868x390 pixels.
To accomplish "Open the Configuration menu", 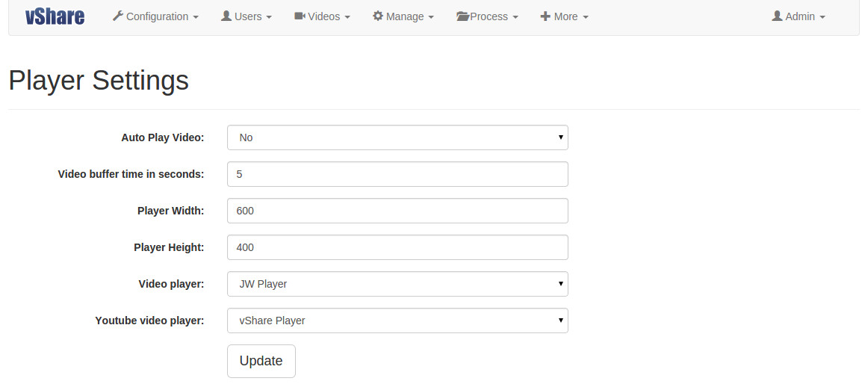I will coord(155,16).
